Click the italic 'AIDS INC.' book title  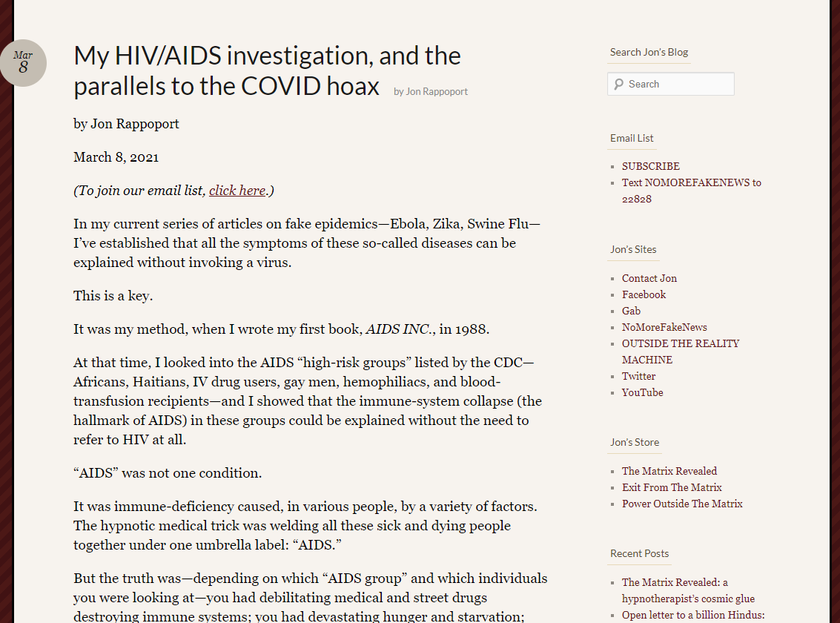click(x=400, y=329)
